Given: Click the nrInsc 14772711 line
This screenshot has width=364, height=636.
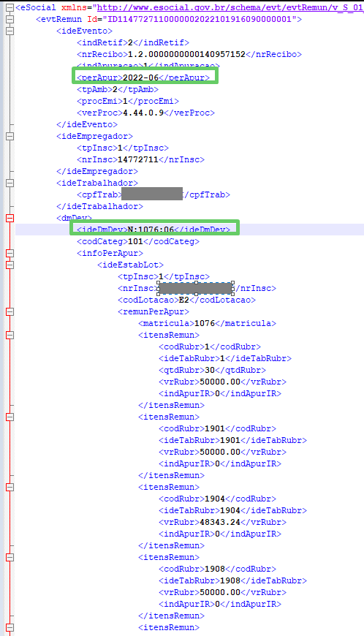Looking at the screenshot, I should 140,159.
